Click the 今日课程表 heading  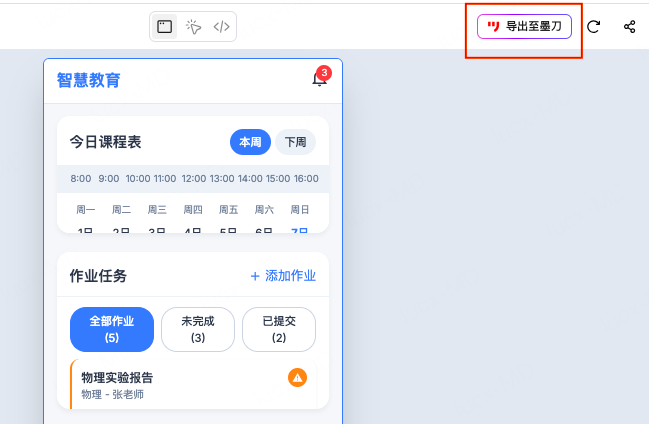point(106,142)
